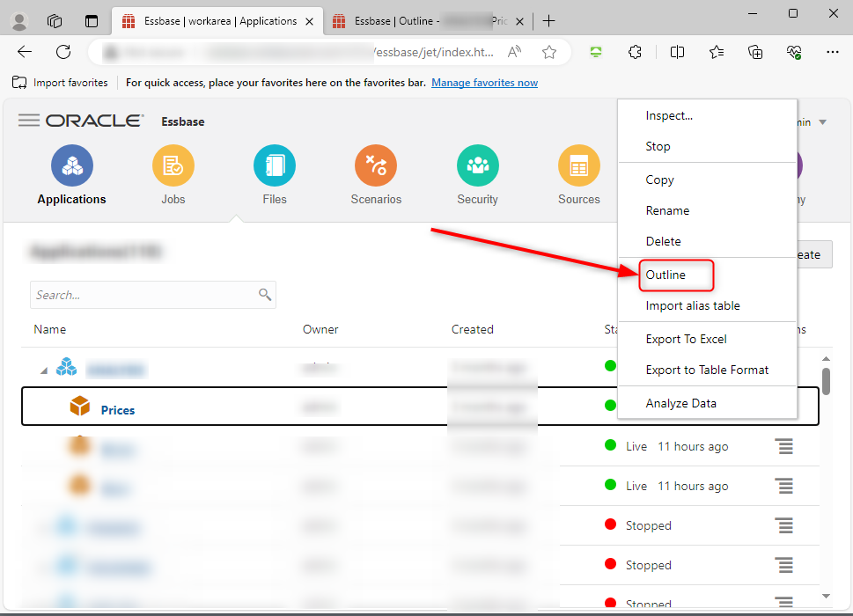Collapse the expanded application tree node
This screenshot has width=853, height=616.
(x=42, y=370)
